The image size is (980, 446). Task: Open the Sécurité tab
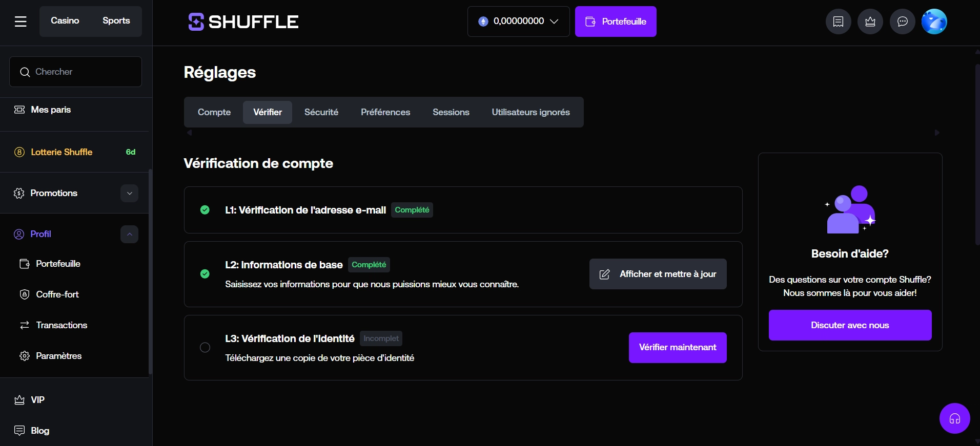pyautogui.click(x=321, y=112)
